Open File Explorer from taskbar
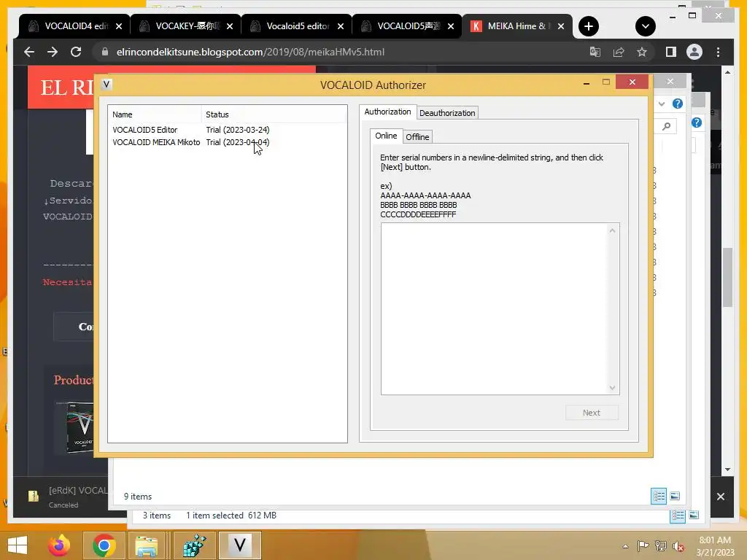Screen dimensions: 747x560 pyautogui.click(x=147, y=545)
